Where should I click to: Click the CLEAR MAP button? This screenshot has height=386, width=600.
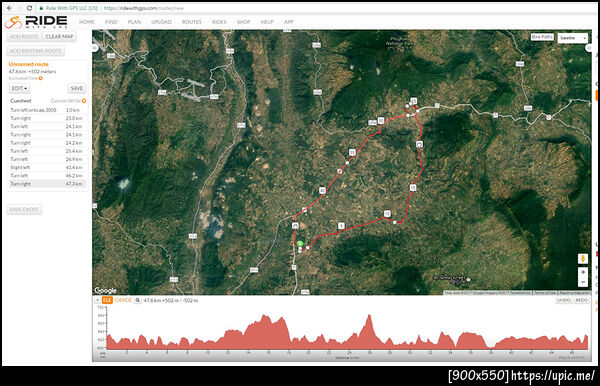pos(59,37)
